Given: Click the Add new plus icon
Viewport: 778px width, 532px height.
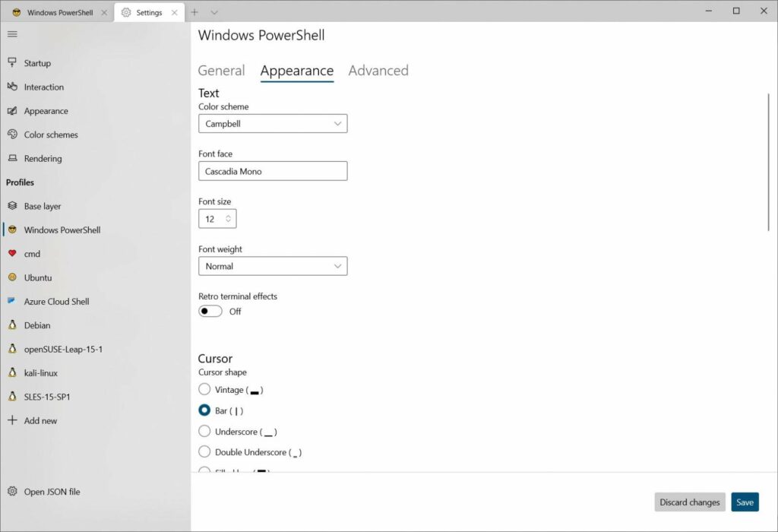Looking at the screenshot, I should tap(12, 420).
